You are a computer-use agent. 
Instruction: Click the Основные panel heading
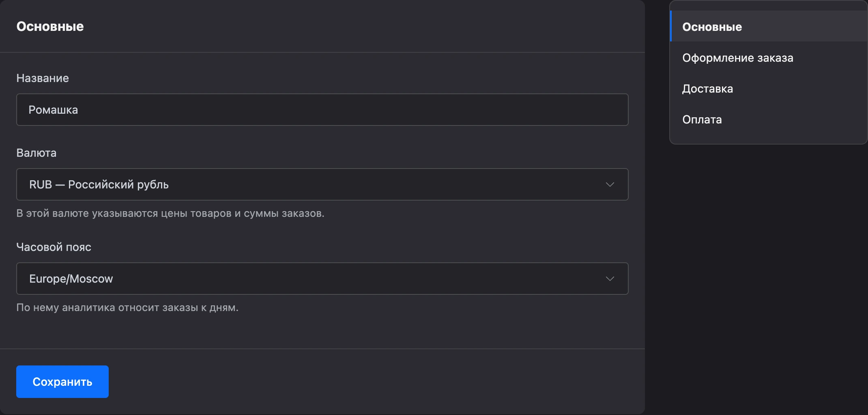coord(50,26)
